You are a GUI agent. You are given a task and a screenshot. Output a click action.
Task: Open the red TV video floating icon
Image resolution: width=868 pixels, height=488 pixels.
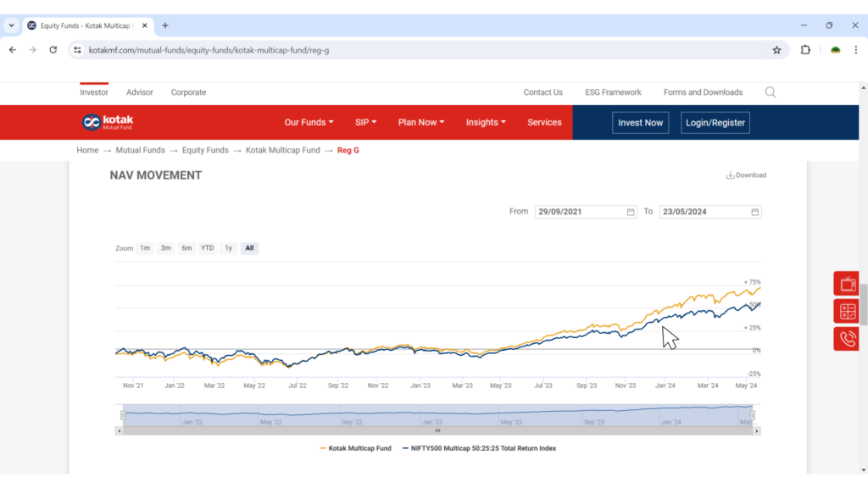847,284
